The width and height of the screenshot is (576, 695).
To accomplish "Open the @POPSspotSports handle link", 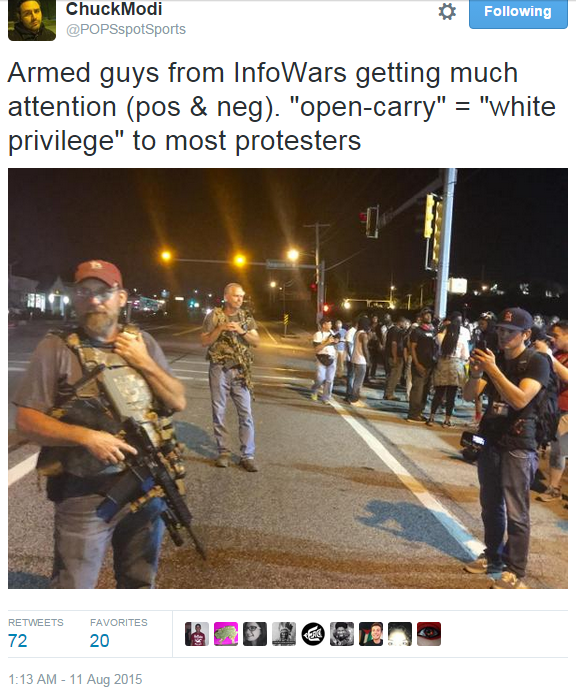I will 126,29.
